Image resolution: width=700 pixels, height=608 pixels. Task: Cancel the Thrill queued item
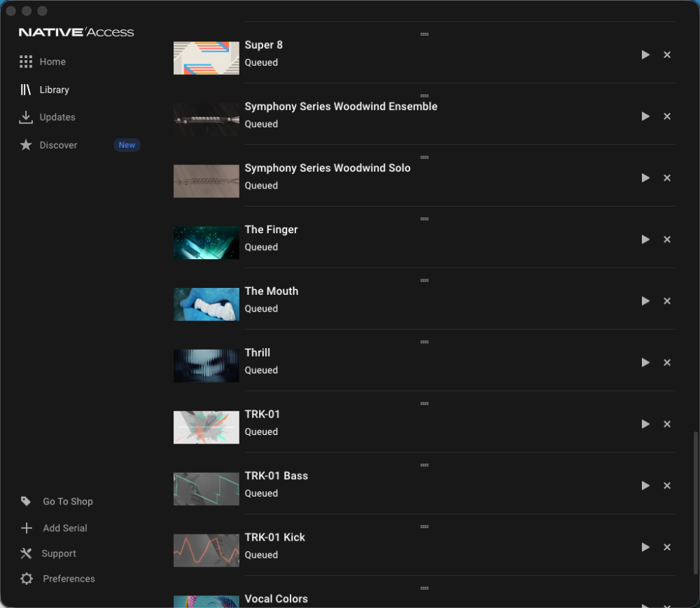pyautogui.click(x=667, y=363)
